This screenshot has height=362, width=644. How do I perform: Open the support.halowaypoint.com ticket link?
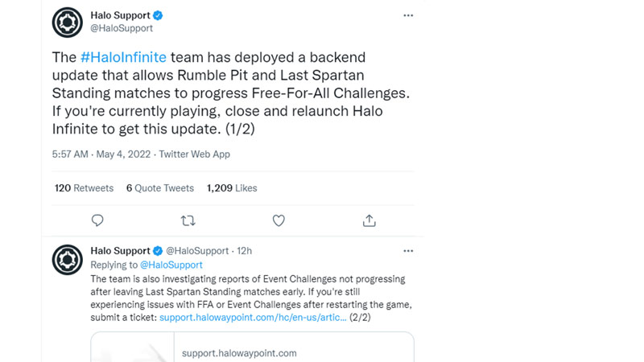tap(253, 318)
